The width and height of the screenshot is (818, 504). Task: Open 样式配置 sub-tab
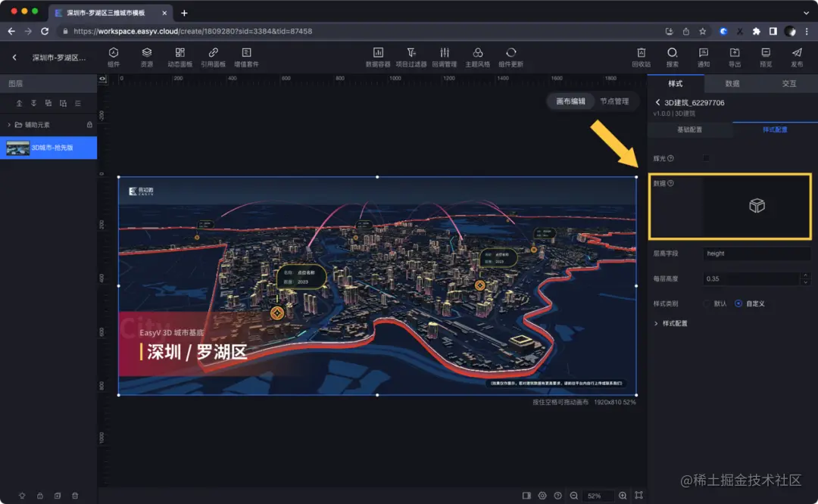pyautogui.click(x=775, y=129)
